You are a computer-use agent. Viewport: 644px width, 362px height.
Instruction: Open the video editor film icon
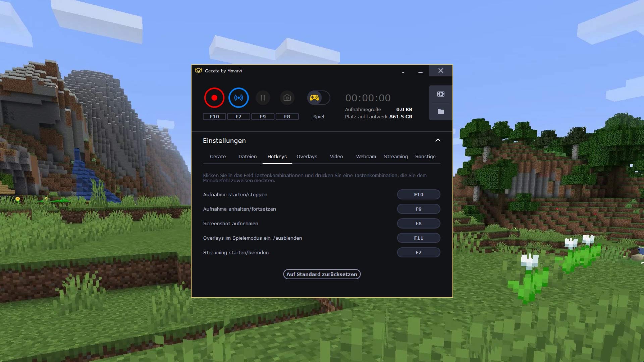point(441,94)
